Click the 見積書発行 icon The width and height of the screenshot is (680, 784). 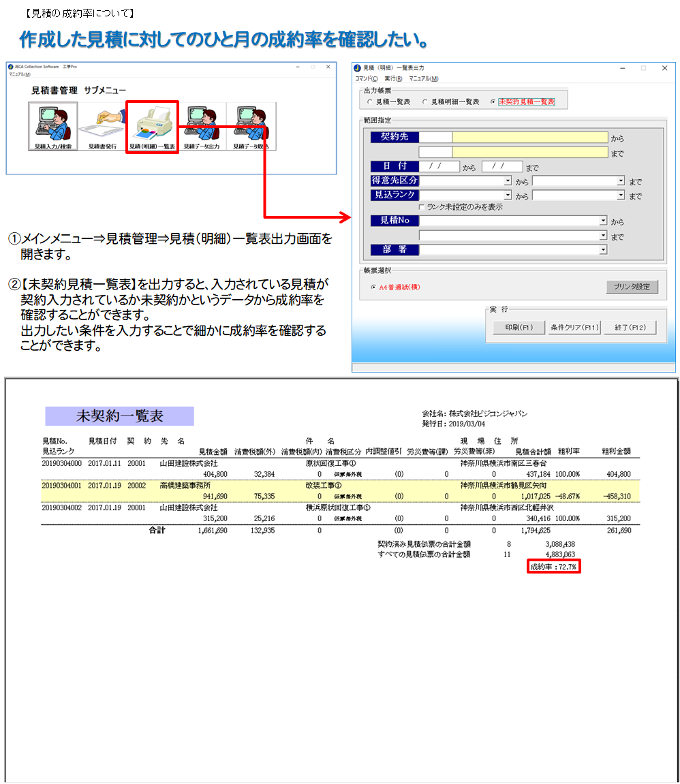pyautogui.click(x=102, y=127)
